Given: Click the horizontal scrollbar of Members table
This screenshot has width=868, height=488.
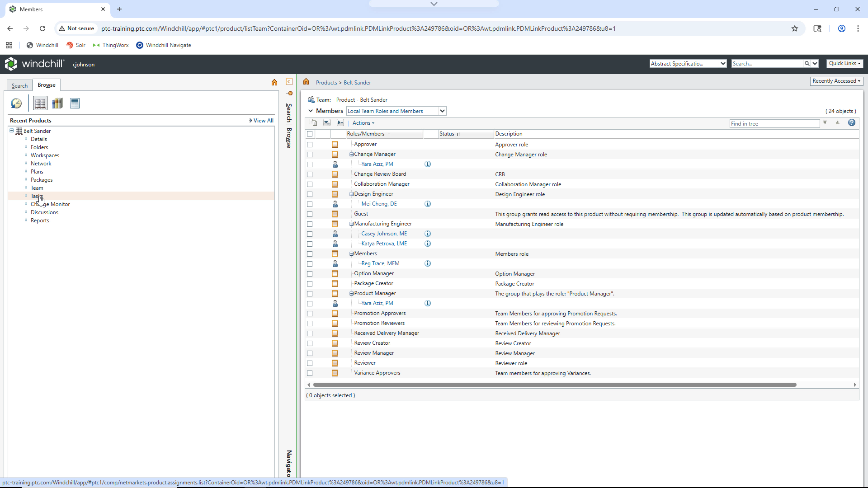Looking at the screenshot, I should point(555,385).
